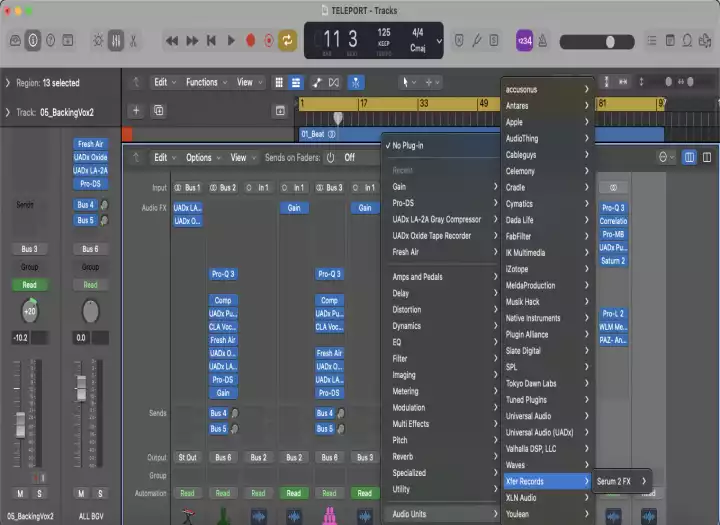
Task: Toggle the Cycle mode button
Action: 287,41
